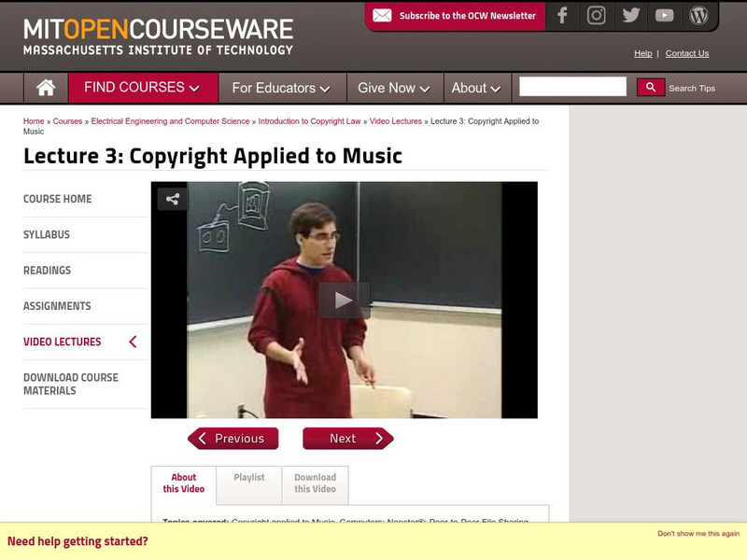The height and width of the screenshot is (560, 747).
Task: Switch to the Playlist tab
Action: 249,483
